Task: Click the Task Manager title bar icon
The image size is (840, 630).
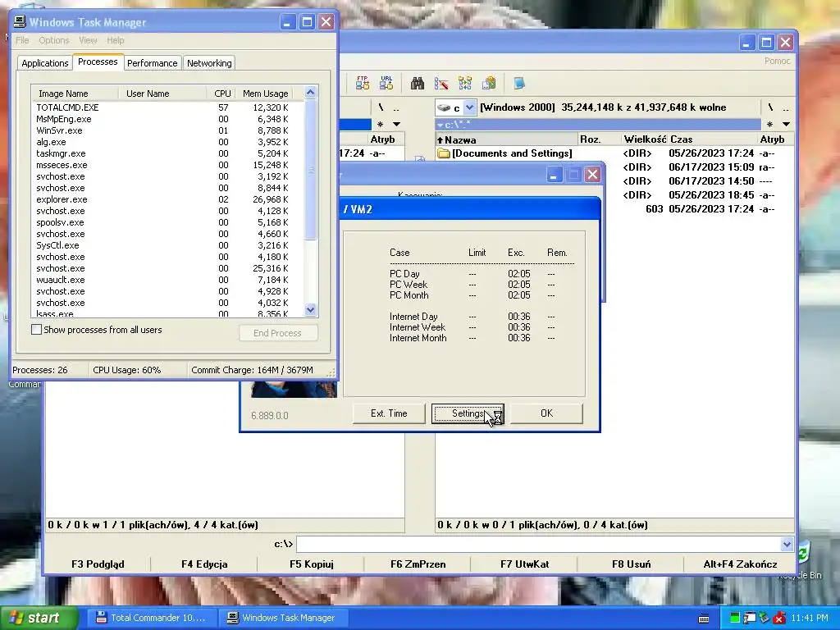Action: coord(20,22)
